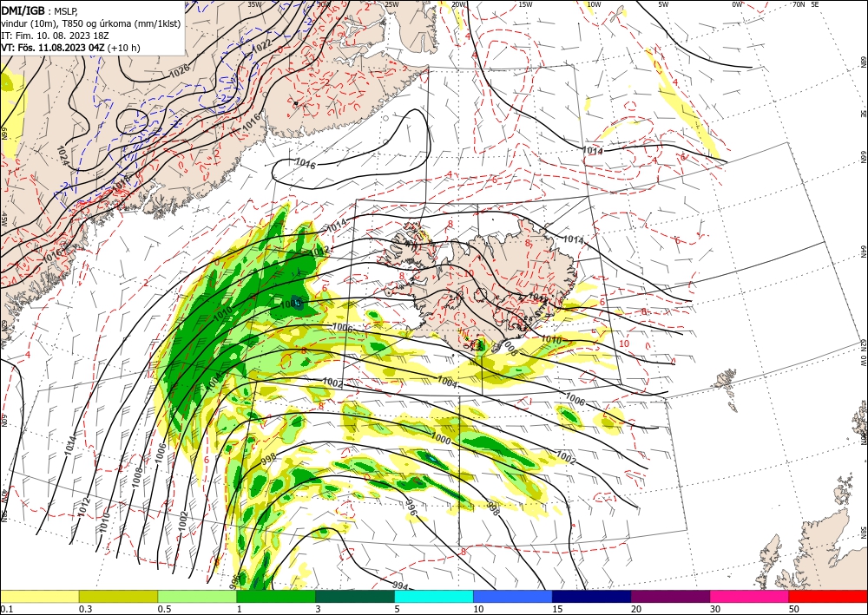Viewport: 868px width, 615px height.
Task: Pick the cyan 5 mm legend swatch
Action: coord(434,596)
